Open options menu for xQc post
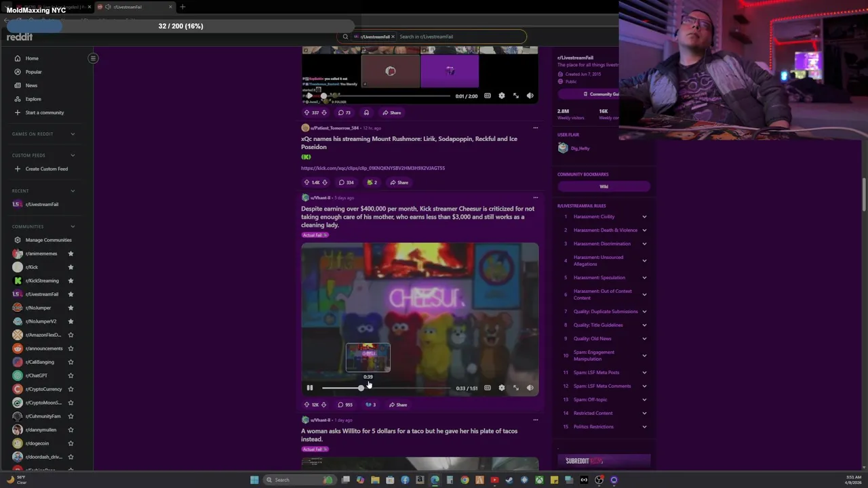Viewport: 868px width, 488px height. 535,127
